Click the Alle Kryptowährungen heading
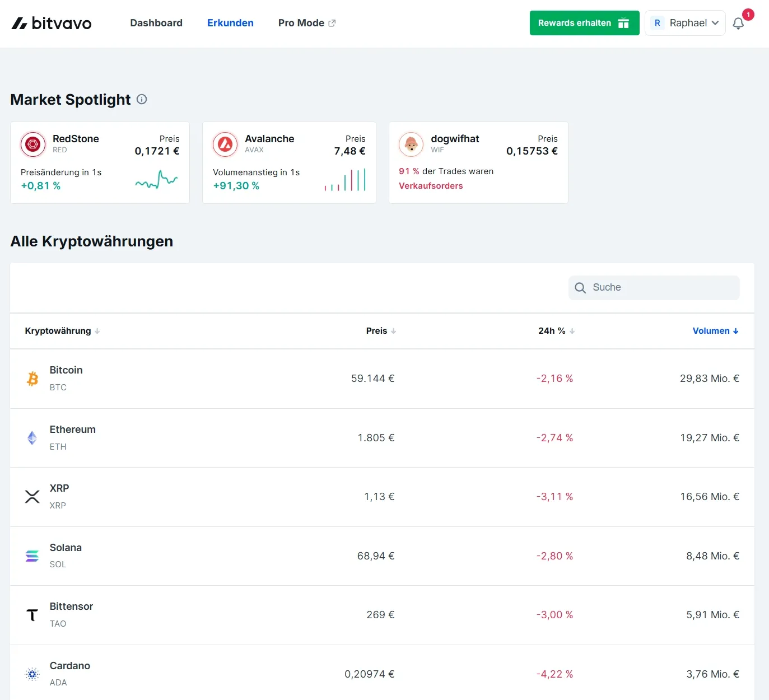The height and width of the screenshot is (700, 769). click(x=92, y=241)
